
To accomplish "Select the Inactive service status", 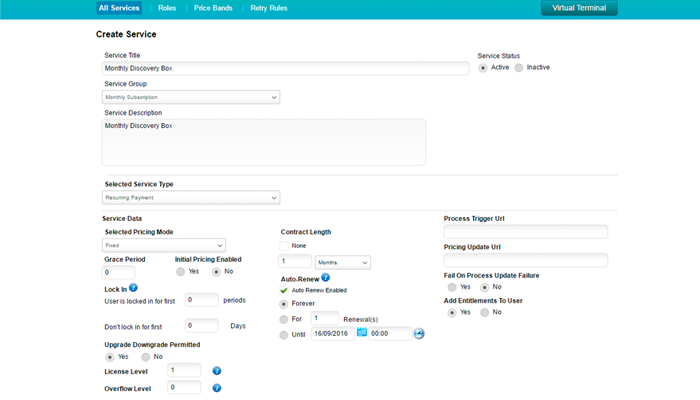I will click(x=519, y=68).
